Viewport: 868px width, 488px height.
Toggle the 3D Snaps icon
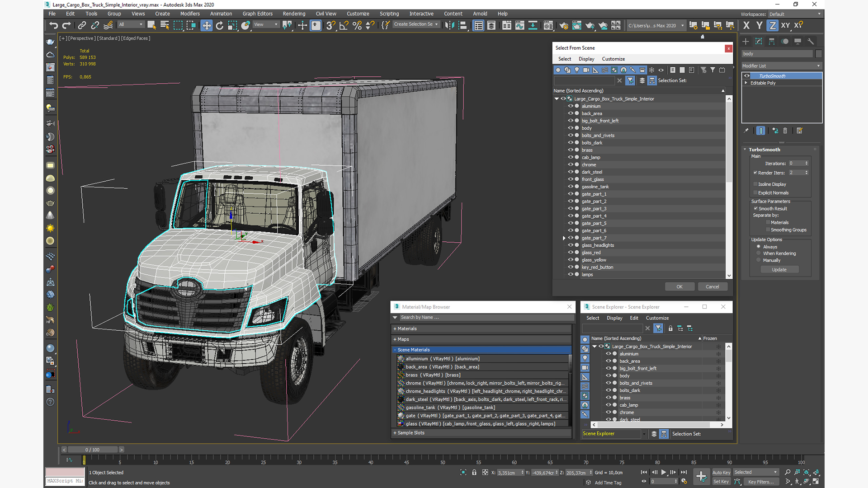[x=330, y=26]
